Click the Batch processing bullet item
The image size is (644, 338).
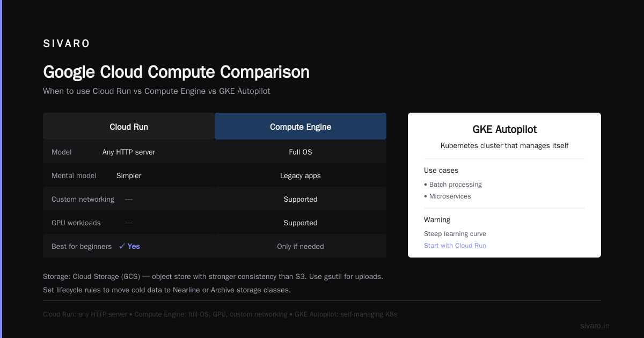[453, 185]
